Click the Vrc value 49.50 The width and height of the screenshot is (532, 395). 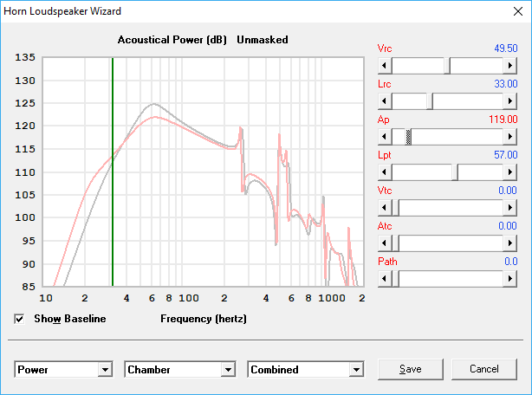pyautogui.click(x=506, y=49)
